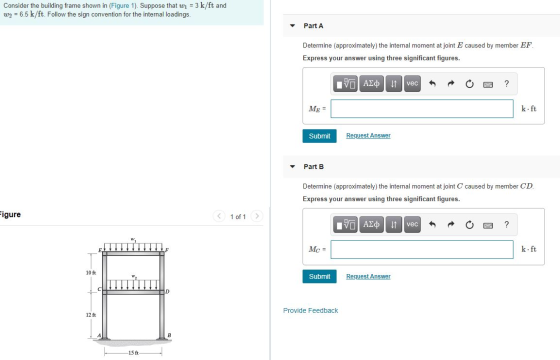The image size is (560, 360).
Task: Open Greek symbols ΑΣφ button in Part A
Action: 371,84
